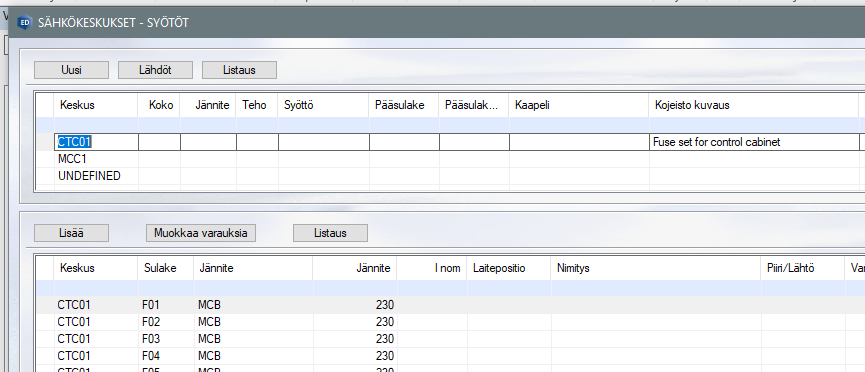The image size is (865, 372).
Task: Click the Kaapeli cell of CTC01 row
Action: (579, 142)
